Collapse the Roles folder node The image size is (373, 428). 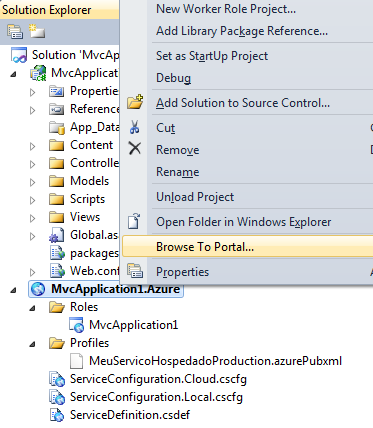(x=32, y=308)
